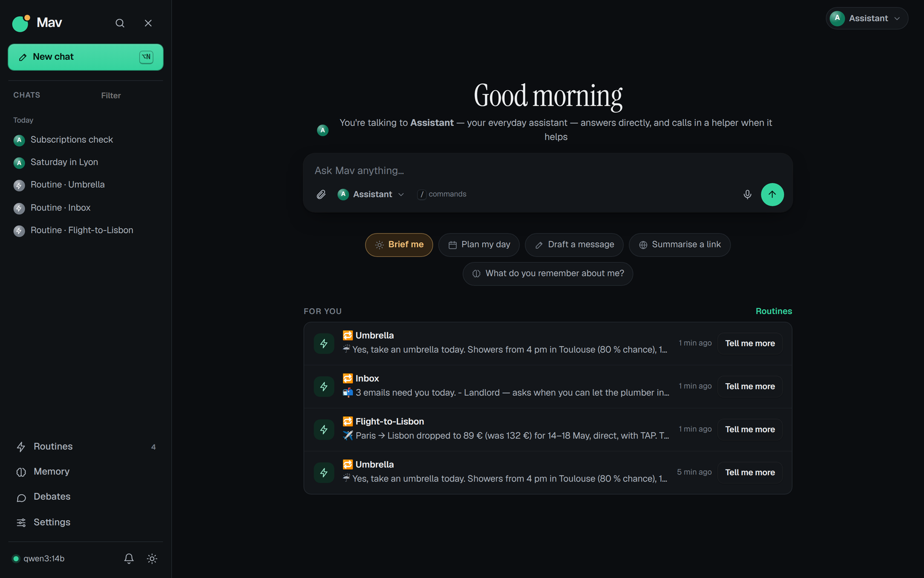Open the Subscriptions check chat
Viewport: 924px width, 578px height.
coord(85,140)
